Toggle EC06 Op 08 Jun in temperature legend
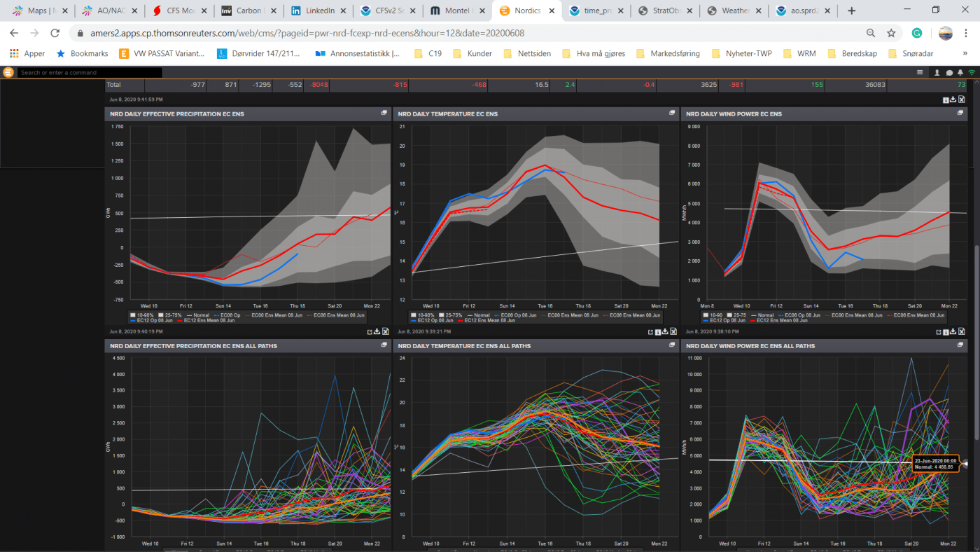The image size is (980, 552). tap(515, 315)
